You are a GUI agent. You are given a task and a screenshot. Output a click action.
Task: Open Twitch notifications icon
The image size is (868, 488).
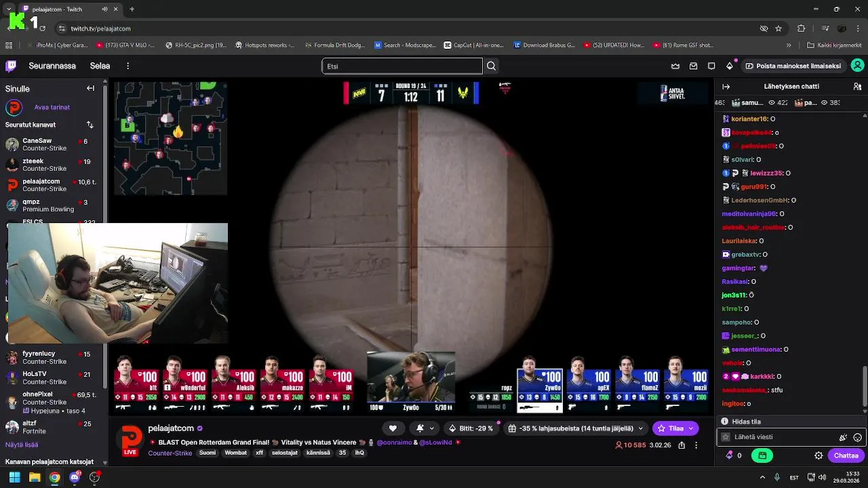point(711,66)
